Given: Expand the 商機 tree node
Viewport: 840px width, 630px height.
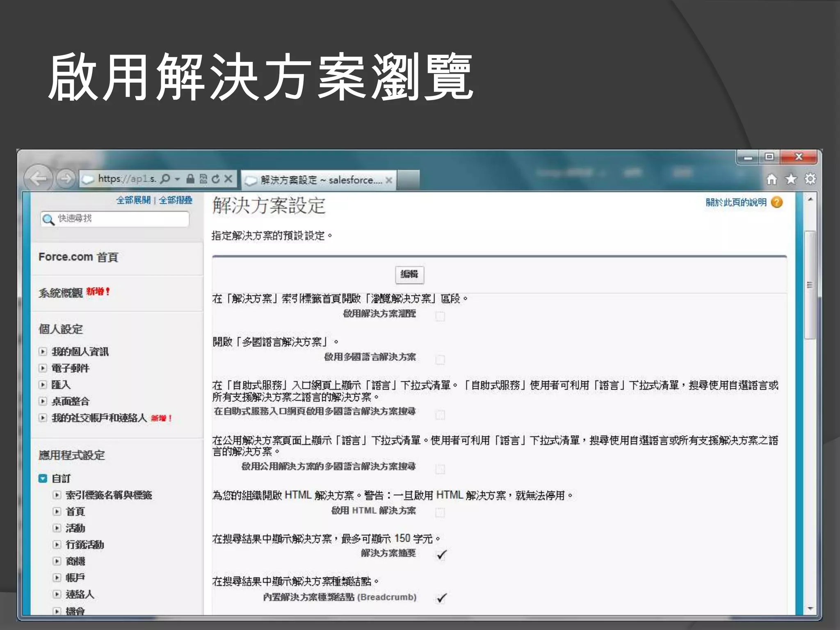Looking at the screenshot, I should pos(57,561).
